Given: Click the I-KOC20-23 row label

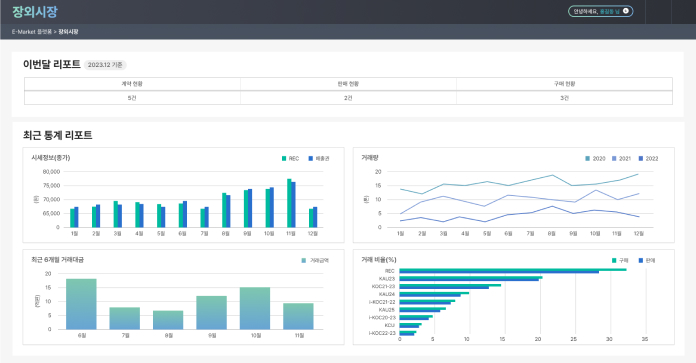Looking at the screenshot, I should (382, 317).
